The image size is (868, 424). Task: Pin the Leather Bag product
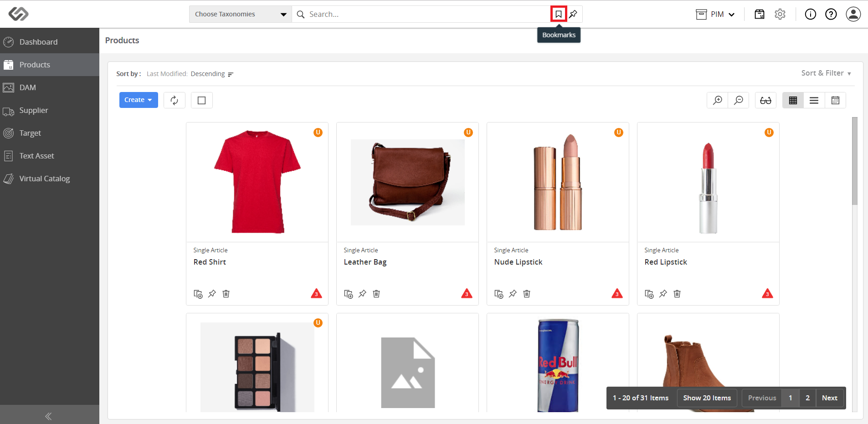[362, 294]
